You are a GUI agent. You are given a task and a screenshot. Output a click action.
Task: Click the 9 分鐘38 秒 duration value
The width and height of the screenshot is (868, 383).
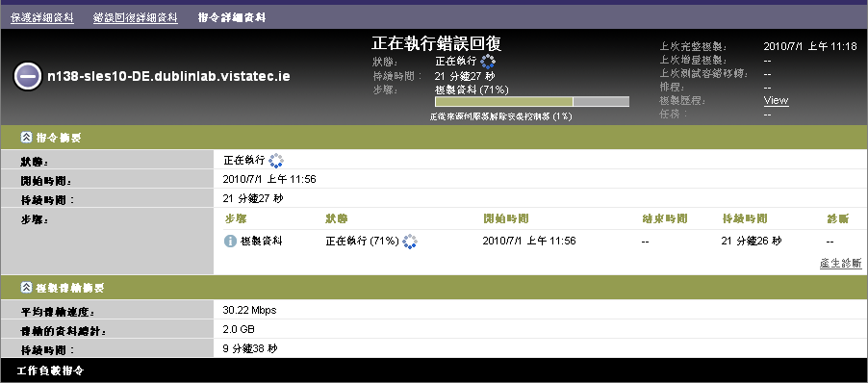[250, 348]
